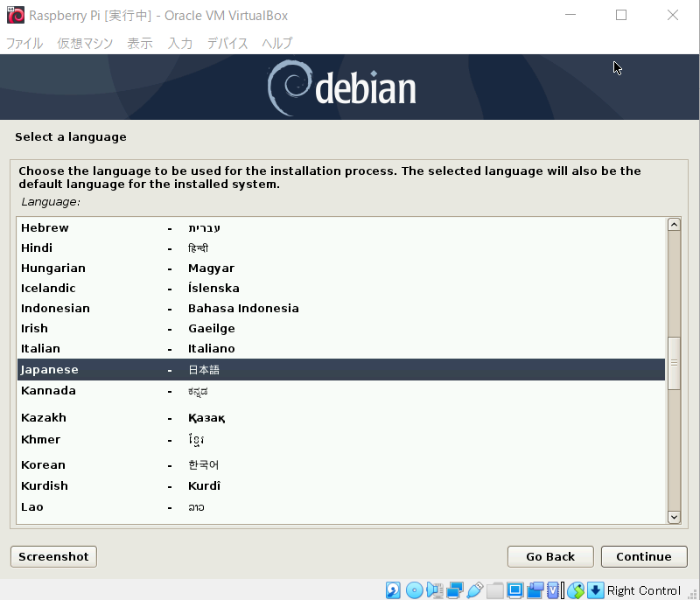Open the ファイル menu
Image resolution: width=700 pixels, height=600 pixels.
24,43
